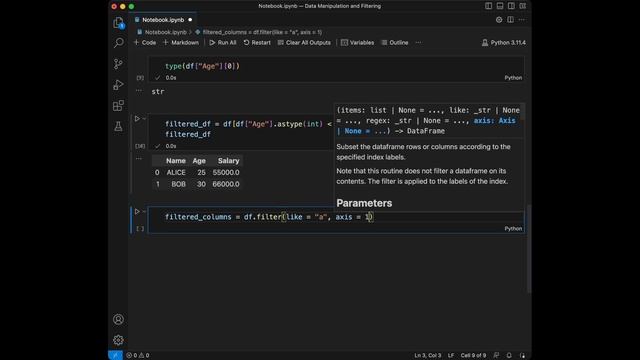
Task: Click the notebook vertical scrollbar
Action: coord(529,249)
